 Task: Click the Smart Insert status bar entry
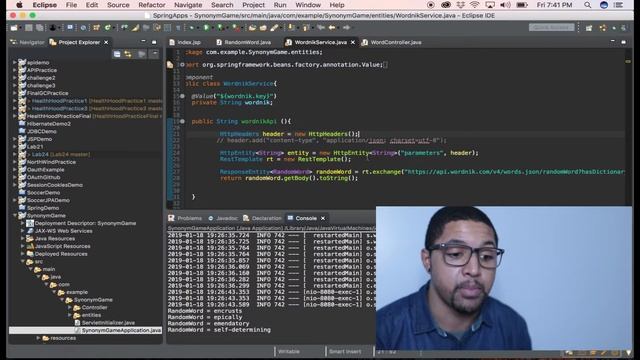345,351
